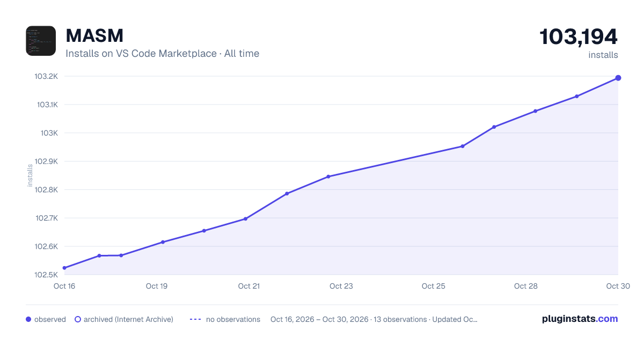Viewport: 644px width, 338px height.
Task: Select 'Installs on VS Code Marketplace · All time' subtitle
Action: point(162,54)
